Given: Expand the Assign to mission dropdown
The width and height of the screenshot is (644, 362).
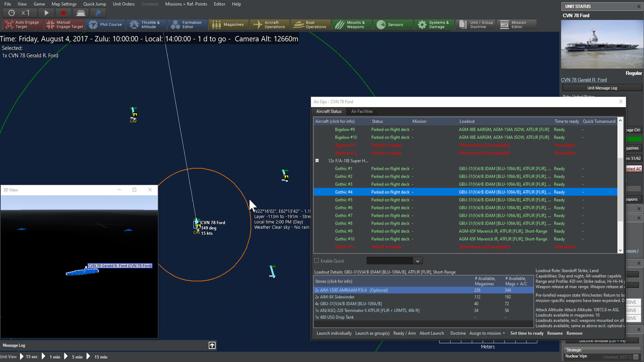Looking at the screenshot, I should point(504,333).
